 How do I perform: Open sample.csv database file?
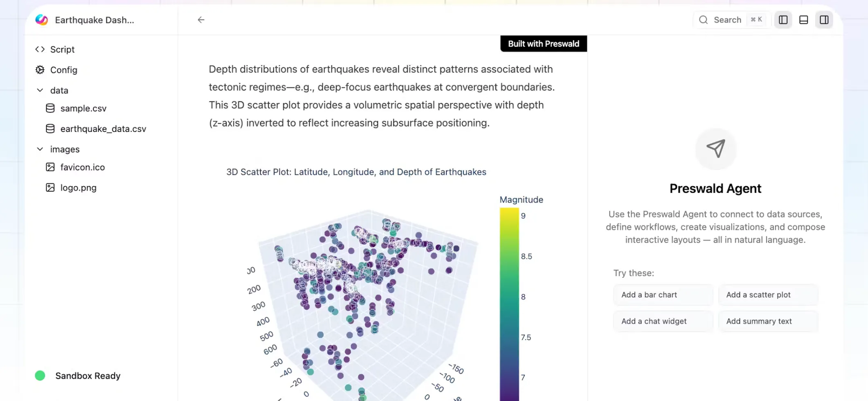click(x=83, y=108)
